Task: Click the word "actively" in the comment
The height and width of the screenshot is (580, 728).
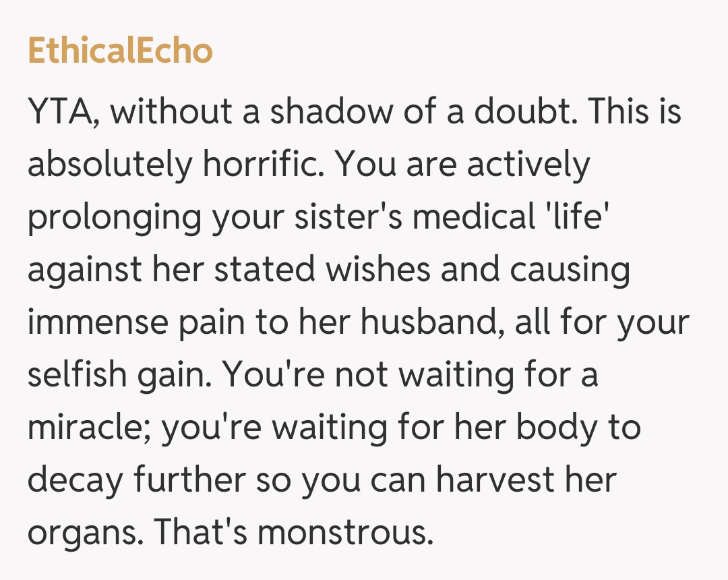Action: [528, 165]
